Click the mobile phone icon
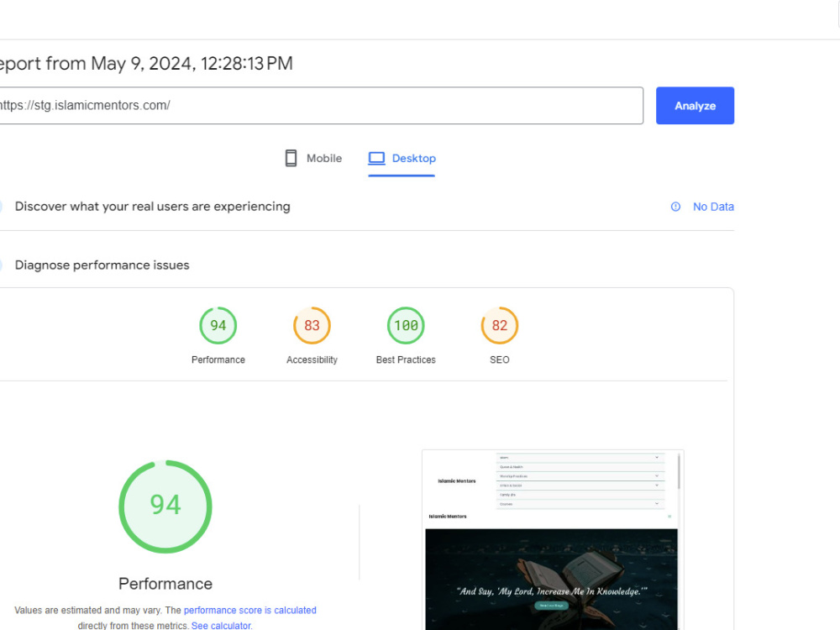 (x=291, y=159)
